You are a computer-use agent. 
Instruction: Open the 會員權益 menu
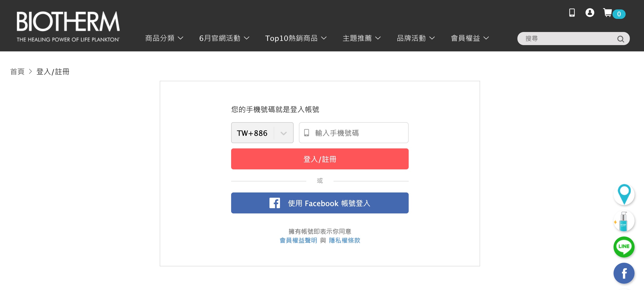[x=470, y=38]
